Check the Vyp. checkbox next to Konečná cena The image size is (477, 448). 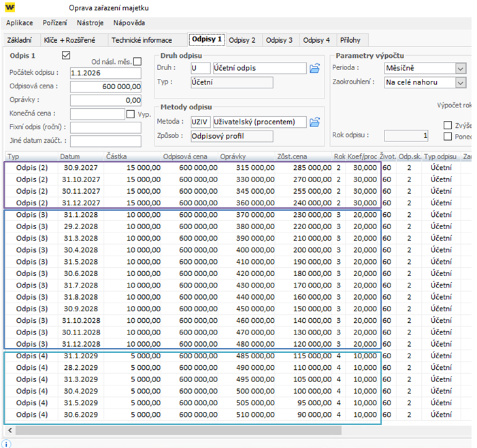[x=131, y=114]
